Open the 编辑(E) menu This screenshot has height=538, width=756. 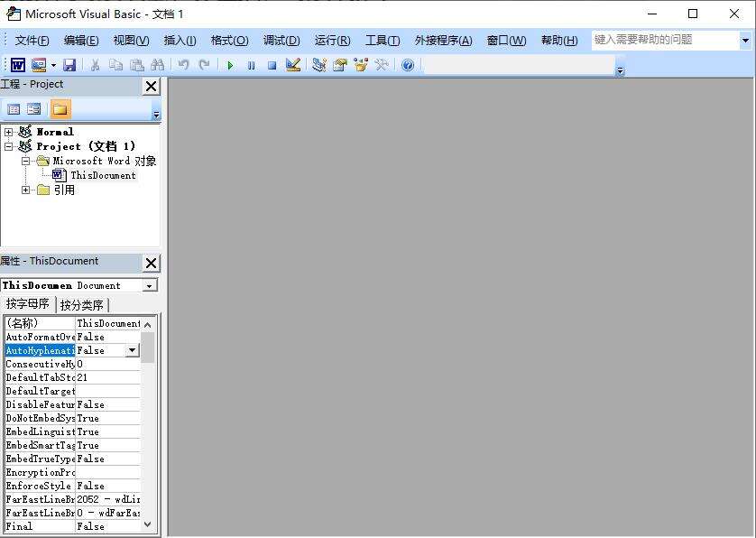pyautogui.click(x=81, y=41)
